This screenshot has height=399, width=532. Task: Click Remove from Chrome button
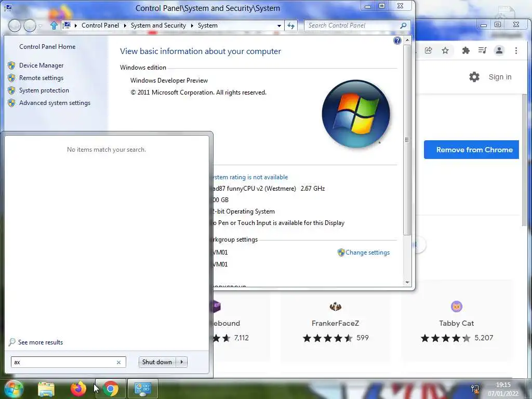[471, 150]
